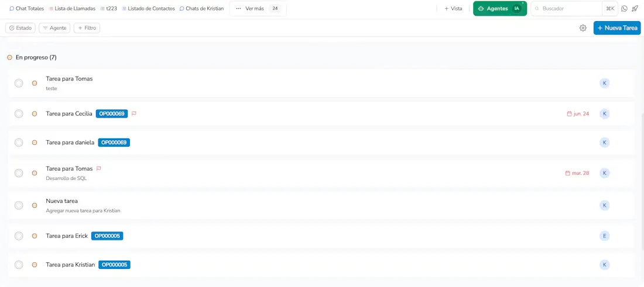
Task: Click red flag on Tarea para Cecilia
Action: [x=134, y=113]
